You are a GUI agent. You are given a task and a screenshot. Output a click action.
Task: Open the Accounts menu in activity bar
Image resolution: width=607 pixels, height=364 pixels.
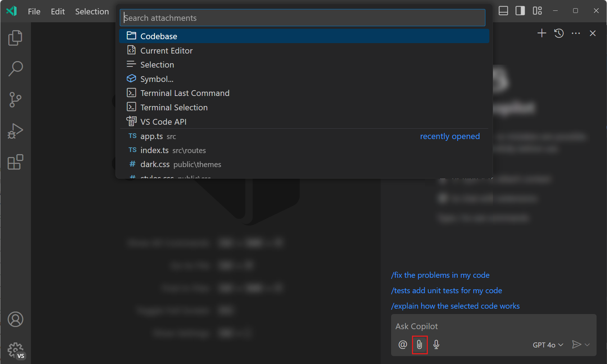coord(15,319)
